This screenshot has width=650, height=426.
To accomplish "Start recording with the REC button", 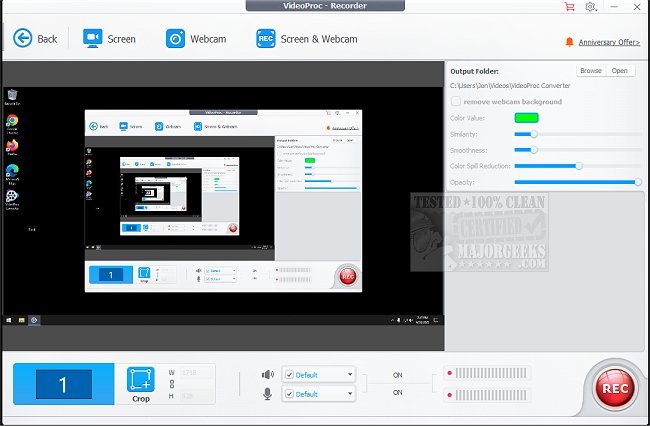I will point(615,388).
